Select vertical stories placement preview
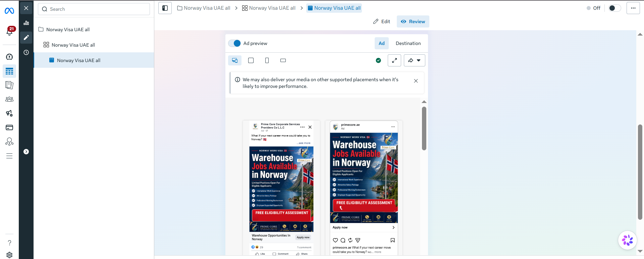 point(267,60)
